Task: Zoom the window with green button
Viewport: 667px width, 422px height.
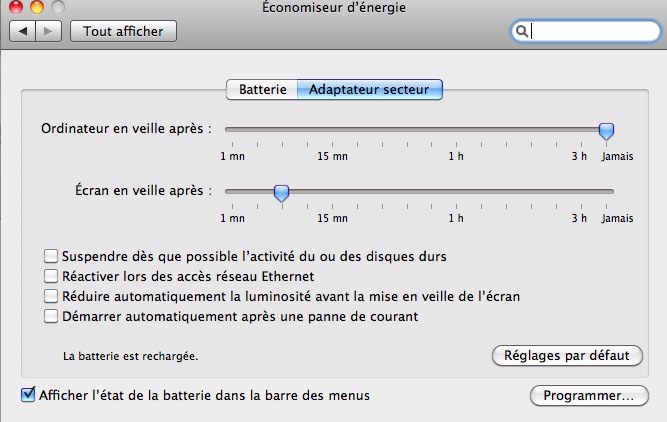Action: pyautogui.click(x=57, y=7)
